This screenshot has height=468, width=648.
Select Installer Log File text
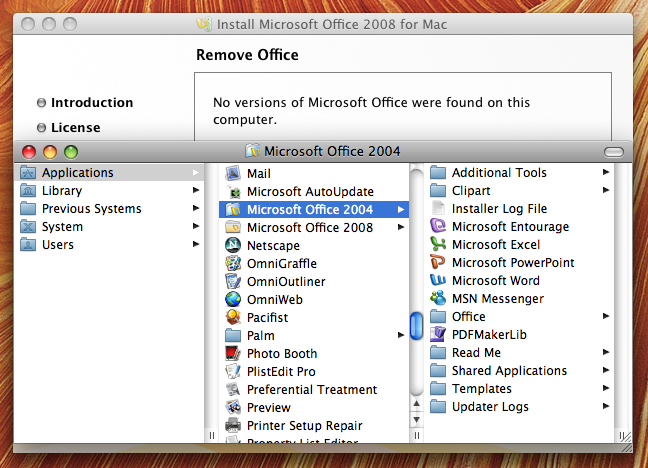[499, 209]
